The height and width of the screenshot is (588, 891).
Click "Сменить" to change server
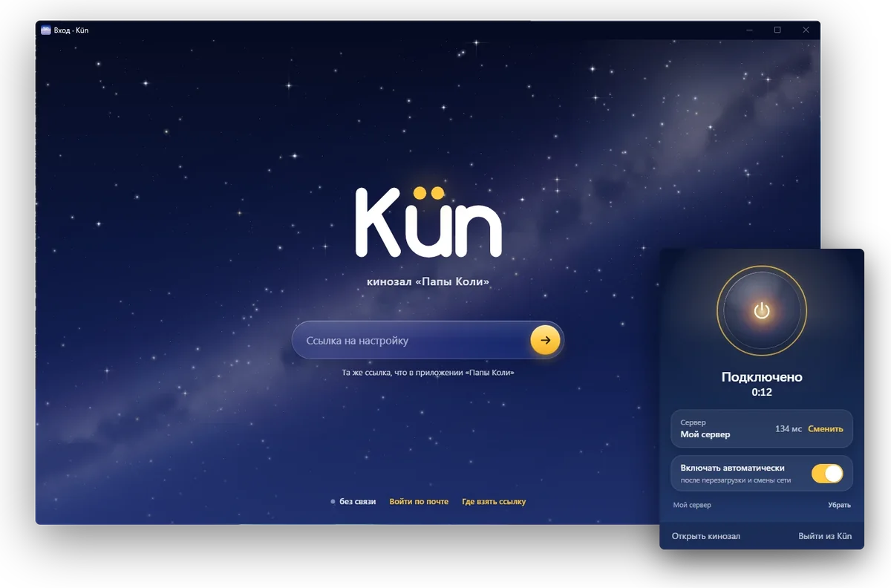(x=826, y=429)
